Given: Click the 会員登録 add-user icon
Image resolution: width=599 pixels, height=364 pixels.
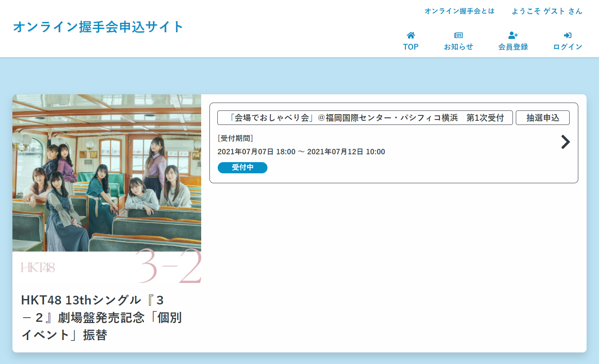Looking at the screenshot, I should point(513,35).
